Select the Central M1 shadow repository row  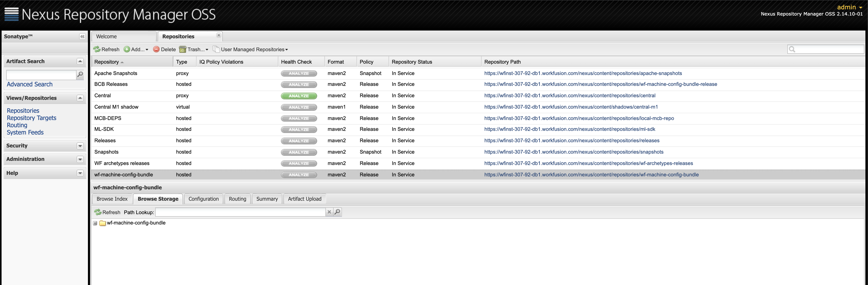tap(478, 107)
